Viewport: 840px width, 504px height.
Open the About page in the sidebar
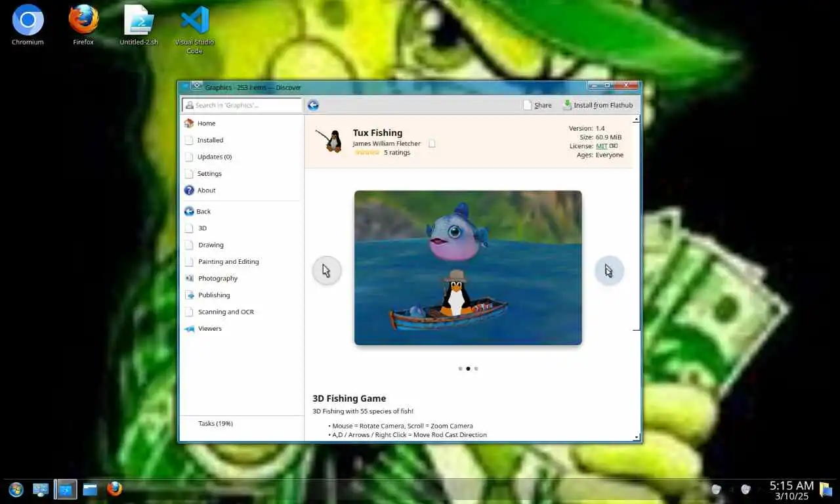pyautogui.click(x=240, y=190)
